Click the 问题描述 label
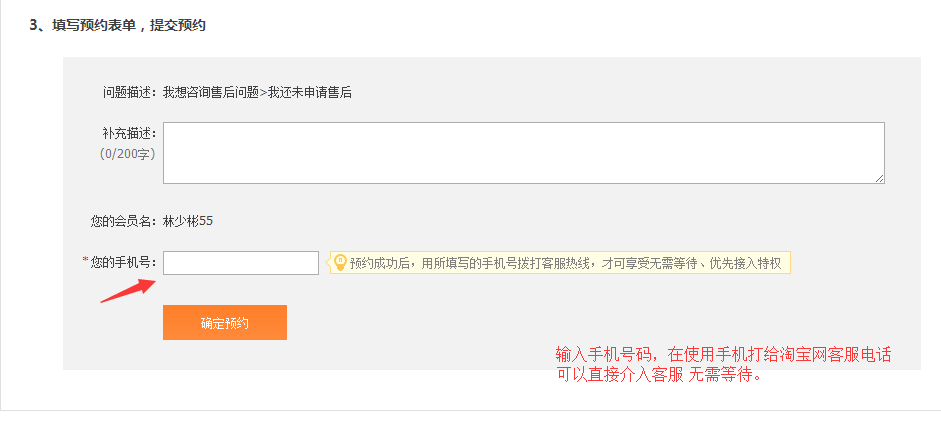The height and width of the screenshot is (428, 941). tap(129, 92)
